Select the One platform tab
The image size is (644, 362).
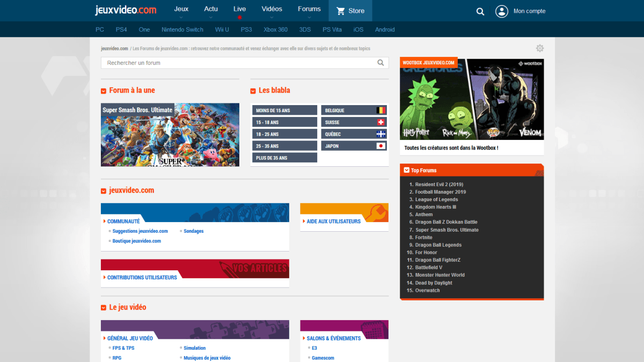(x=144, y=29)
